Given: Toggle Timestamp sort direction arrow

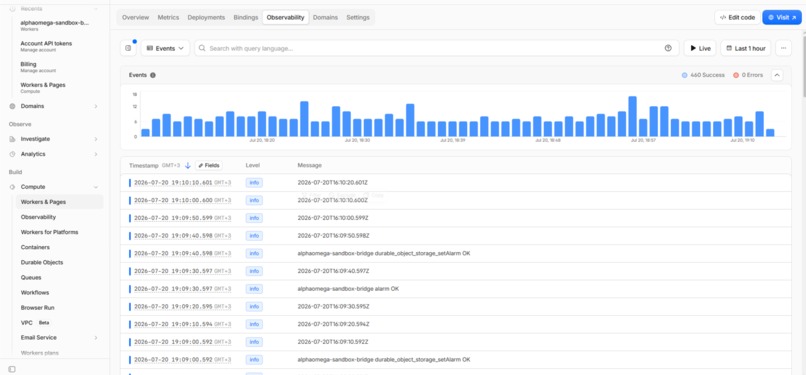Looking at the screenshot, I should [188, 165].
